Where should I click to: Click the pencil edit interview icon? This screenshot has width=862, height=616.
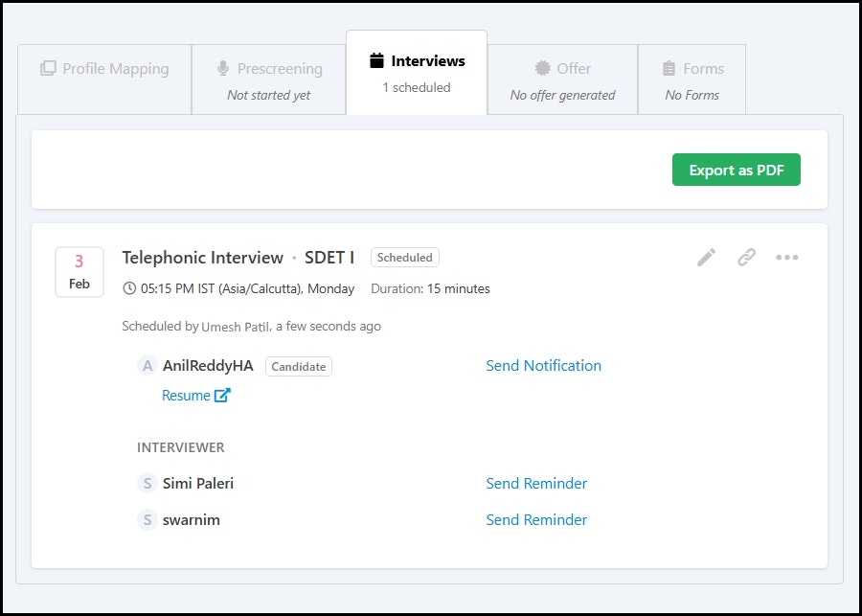[707, 258]
